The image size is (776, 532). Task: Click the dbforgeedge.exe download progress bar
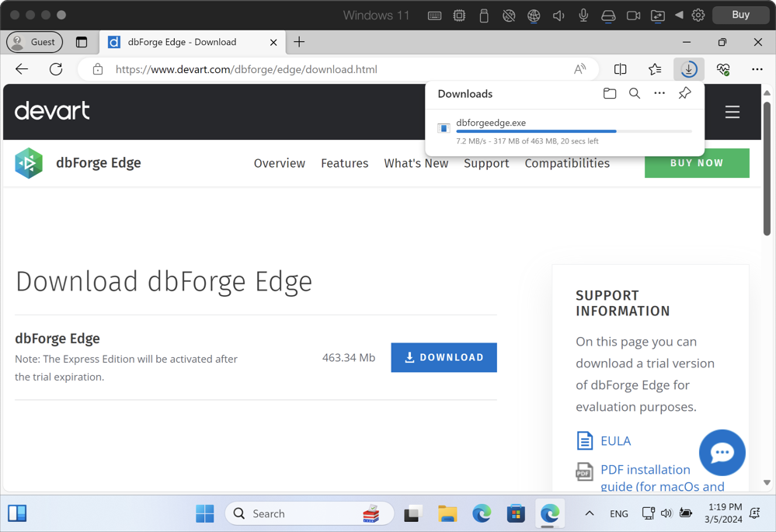point(574,131)
